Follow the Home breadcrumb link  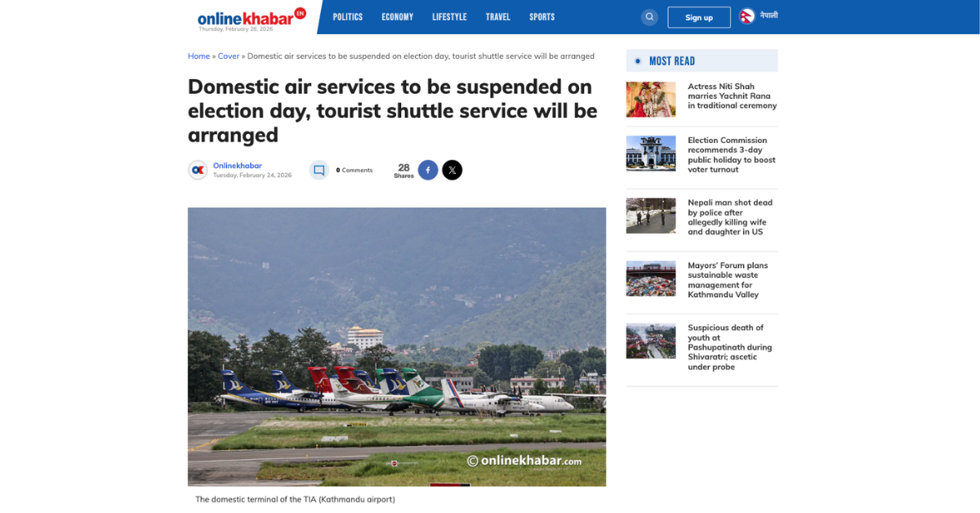[198, 56]
